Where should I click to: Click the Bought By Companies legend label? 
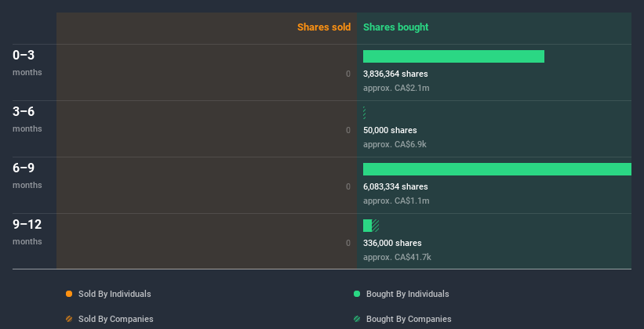point(409,319)
